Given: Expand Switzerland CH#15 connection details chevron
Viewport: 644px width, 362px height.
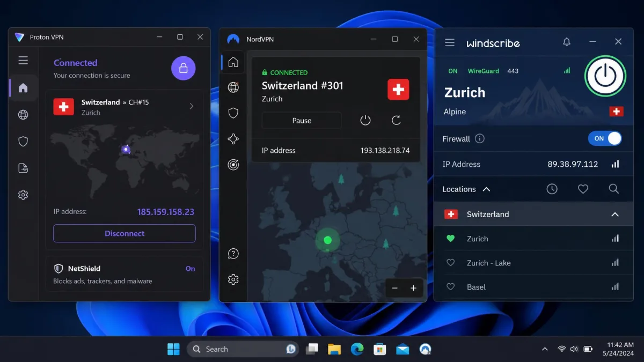Looking at the screenshot, I should coord(192,106).
